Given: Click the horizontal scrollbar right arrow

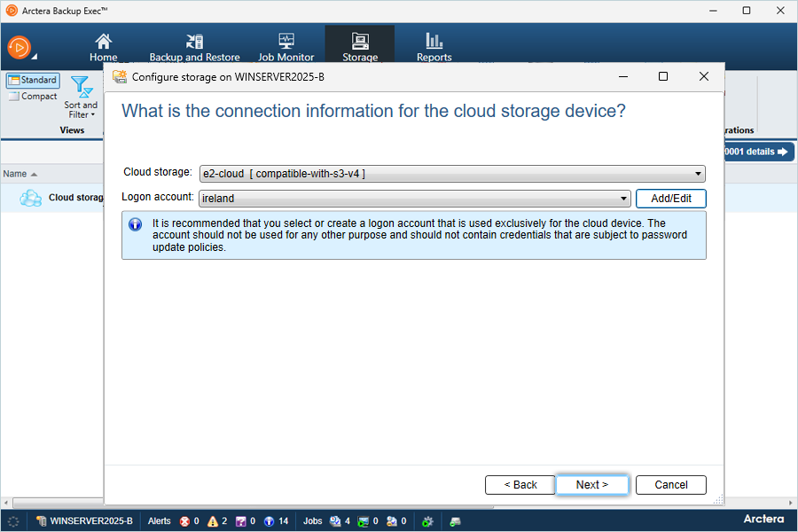Looking at the screenshot, I should [792, 503].
